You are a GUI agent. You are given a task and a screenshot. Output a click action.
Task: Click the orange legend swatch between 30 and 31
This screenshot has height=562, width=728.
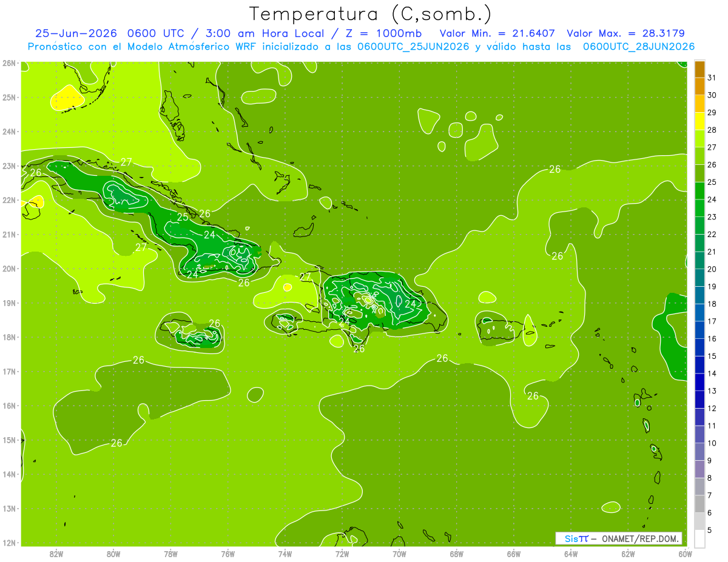tap(699, 87)
